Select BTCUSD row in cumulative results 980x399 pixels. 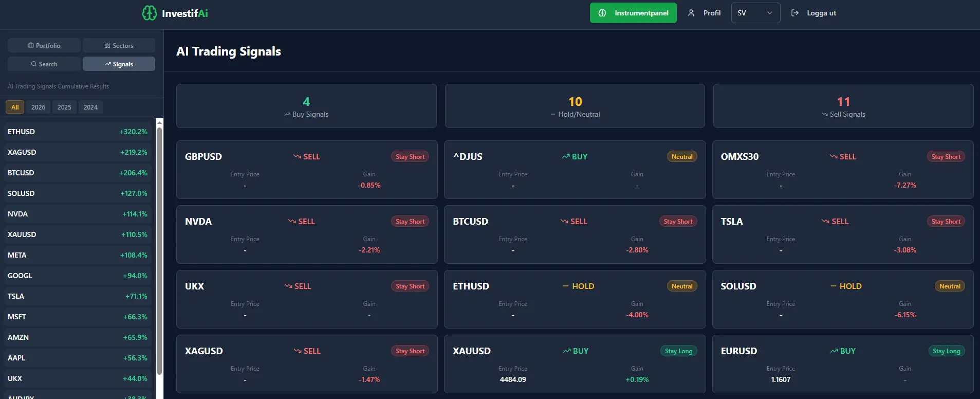coord(78,173)
